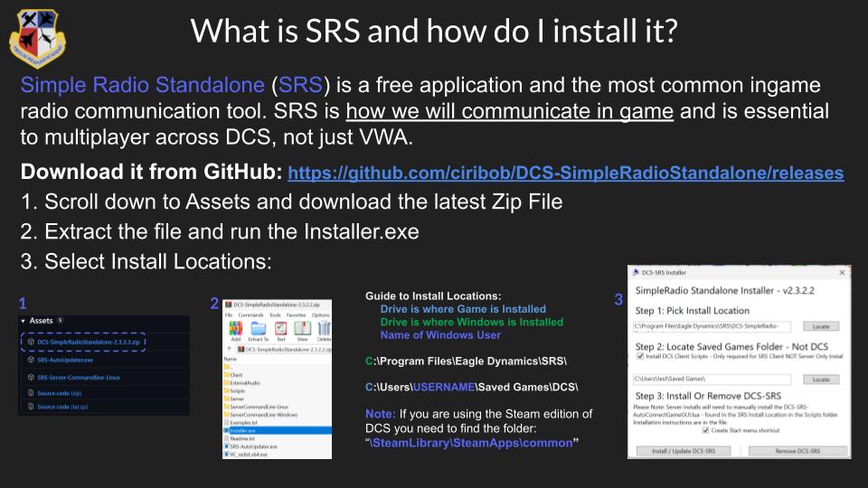The image size is (868, 488).
Task: Select Readme.txt in the archive list
Action: tap(277, 438)
